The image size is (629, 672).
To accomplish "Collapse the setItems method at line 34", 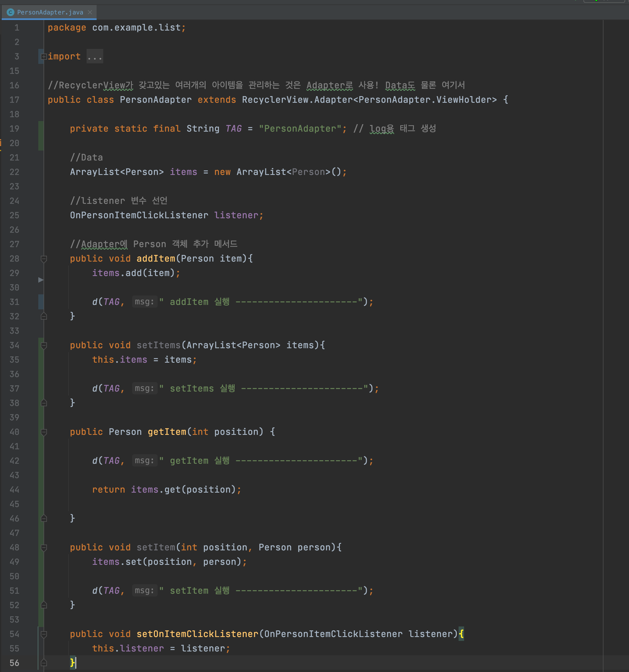I will tap(44, 345).
